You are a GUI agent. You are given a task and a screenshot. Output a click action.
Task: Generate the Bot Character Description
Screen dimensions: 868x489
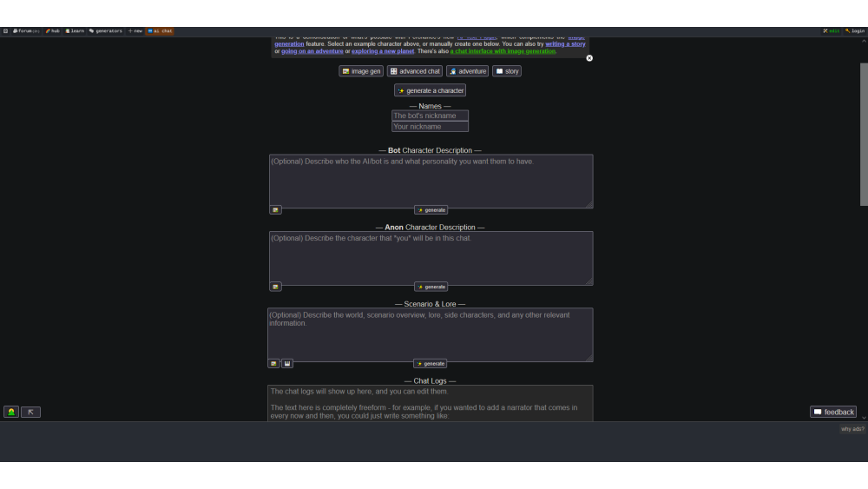431,210
